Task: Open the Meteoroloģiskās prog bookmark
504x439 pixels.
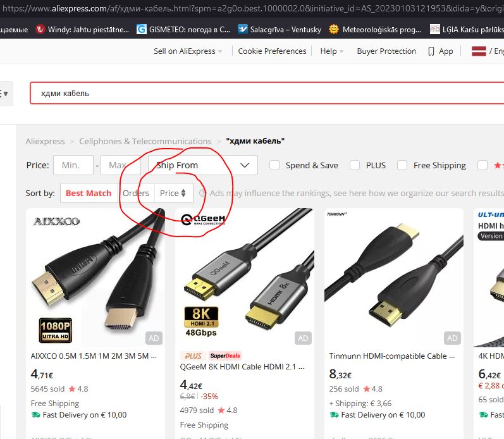Action: (375, 30)
